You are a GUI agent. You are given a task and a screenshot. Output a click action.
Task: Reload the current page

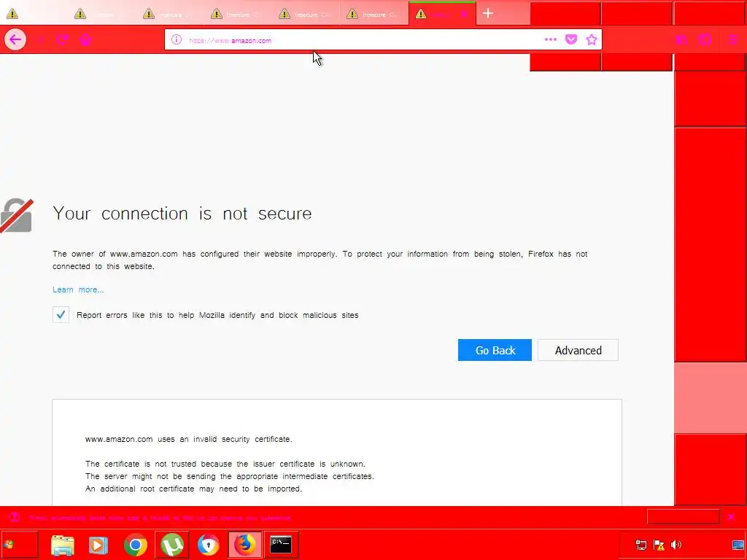(x=63, y=39)
